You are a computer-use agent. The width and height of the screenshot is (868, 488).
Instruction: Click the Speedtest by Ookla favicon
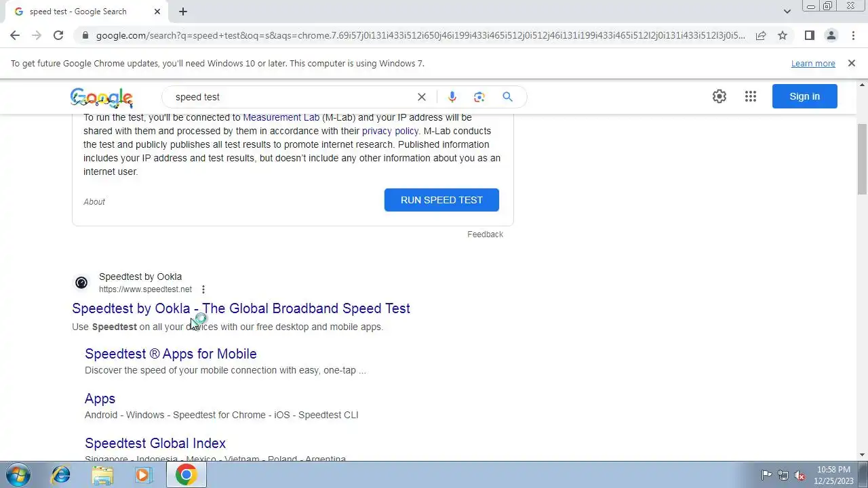[x=81, y=283]
